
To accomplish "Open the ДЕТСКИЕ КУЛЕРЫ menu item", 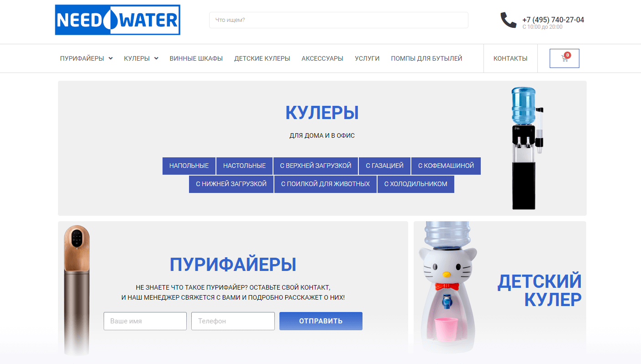I will [x=262, y=58].
